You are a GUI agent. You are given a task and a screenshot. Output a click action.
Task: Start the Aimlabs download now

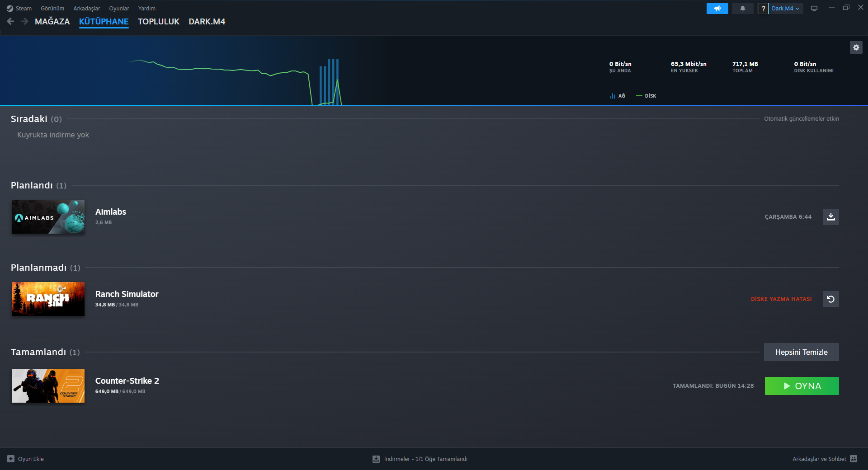pyautogui.click(x=831, y=217)
